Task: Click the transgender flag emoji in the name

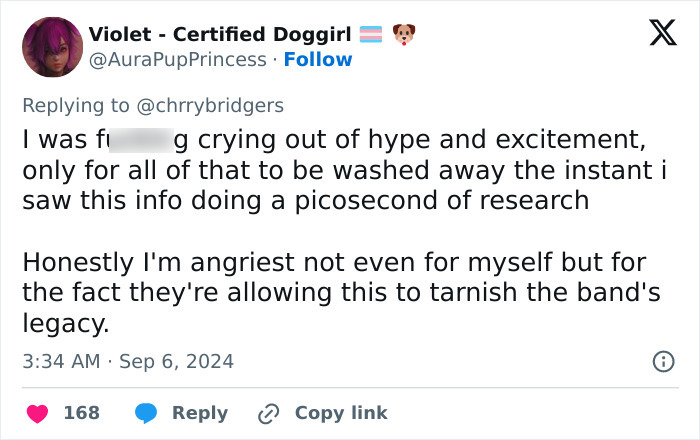Action: tap(372, 35)
